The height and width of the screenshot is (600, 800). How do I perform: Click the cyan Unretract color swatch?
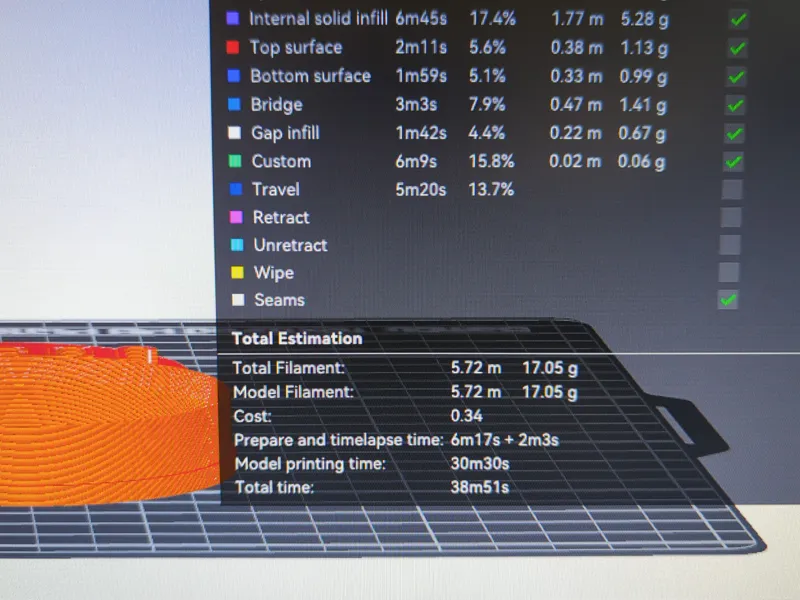[x=237, y=245]
